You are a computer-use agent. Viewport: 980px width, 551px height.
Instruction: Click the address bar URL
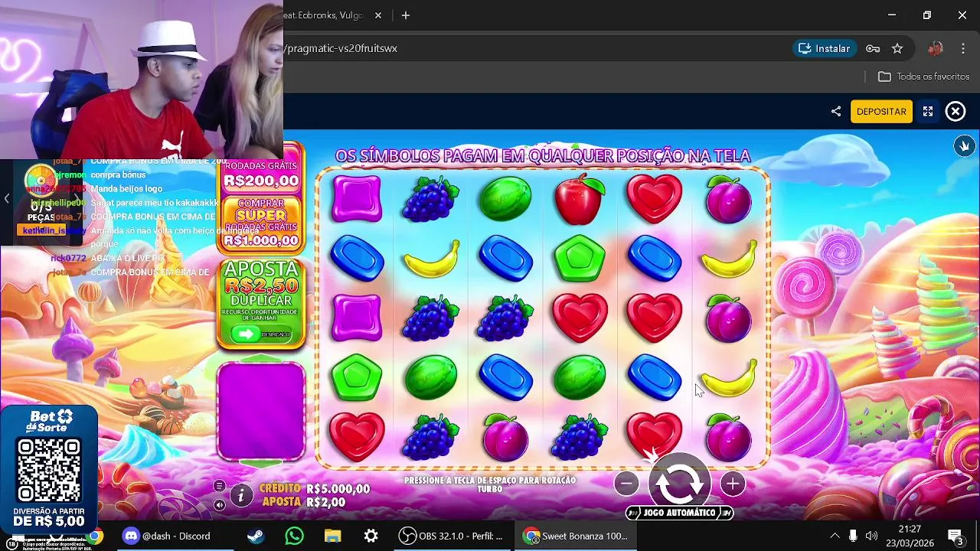pos(341,48)
